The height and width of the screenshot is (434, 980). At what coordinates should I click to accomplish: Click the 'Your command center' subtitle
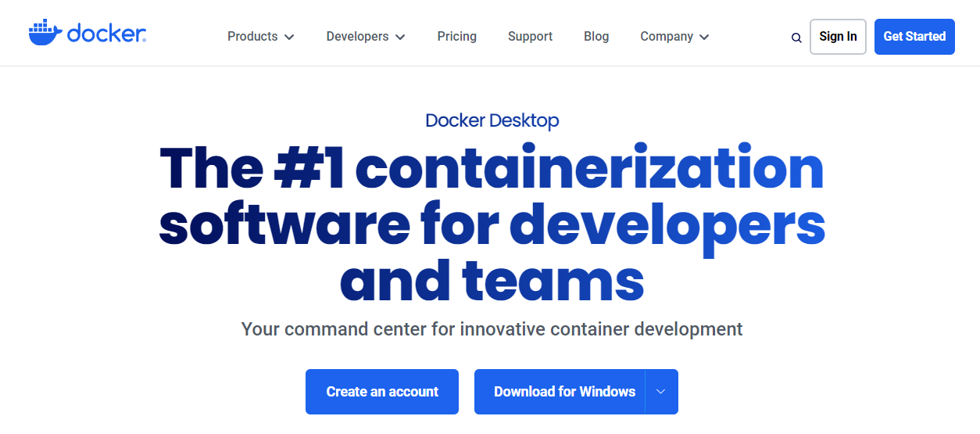[x=492, y=329]
